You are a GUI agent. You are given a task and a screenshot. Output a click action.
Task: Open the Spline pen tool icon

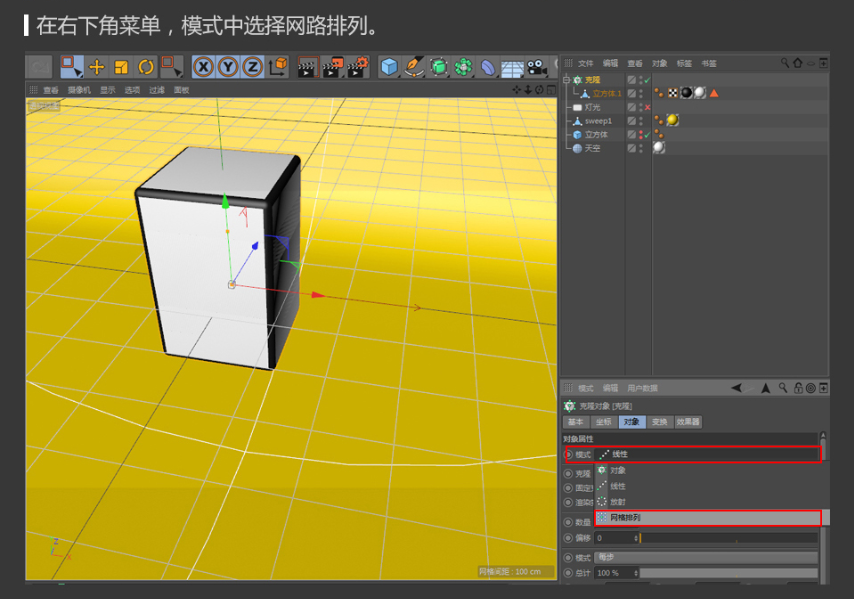click(x=414, y=67)
